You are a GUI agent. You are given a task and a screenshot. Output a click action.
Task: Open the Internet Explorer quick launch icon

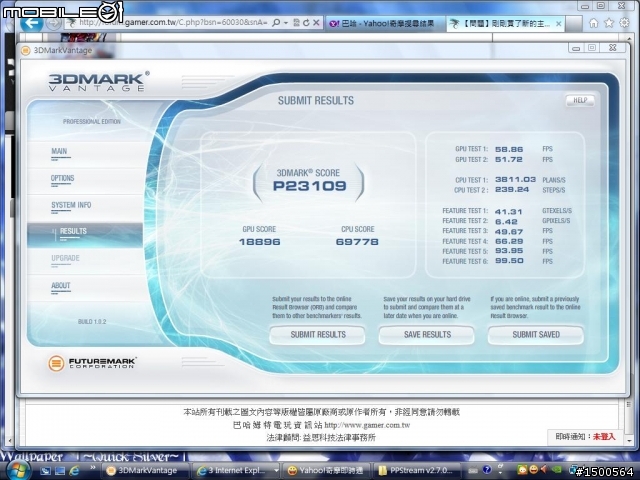(x=75, y=471)
